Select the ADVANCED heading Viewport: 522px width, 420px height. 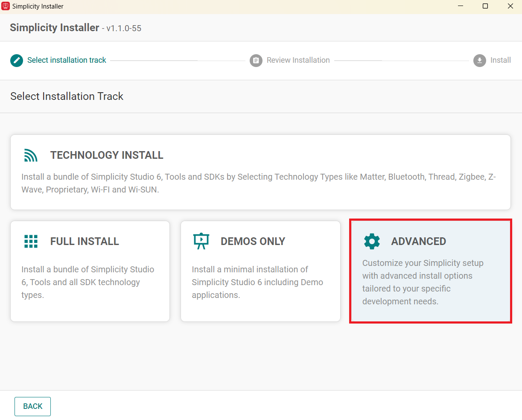click(418, 242)
